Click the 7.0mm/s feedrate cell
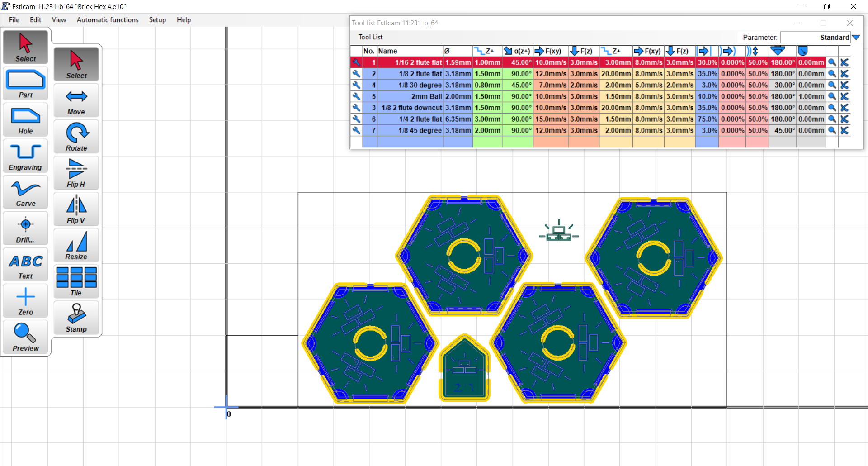The width and height of the screenshot is (868, 466). 551,85
